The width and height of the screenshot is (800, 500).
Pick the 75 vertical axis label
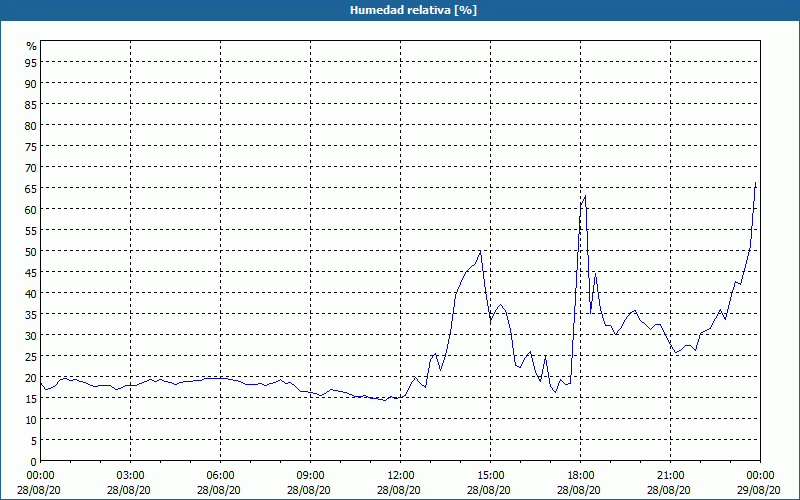(x=31, y=146)
